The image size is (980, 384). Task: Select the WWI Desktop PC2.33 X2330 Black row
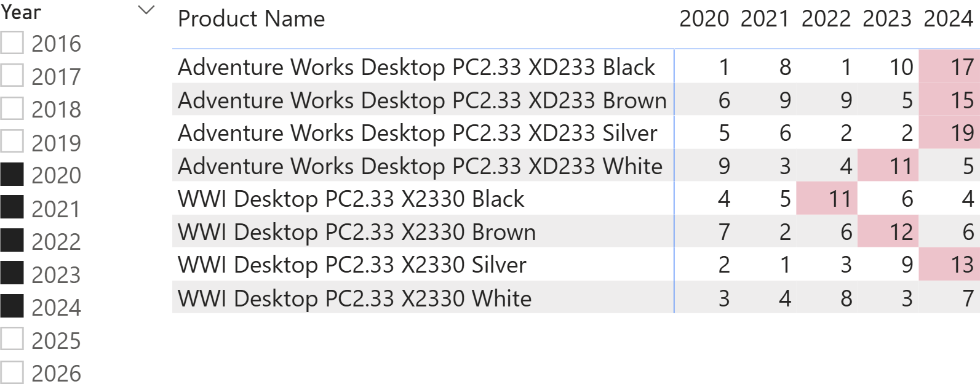point(351,199)
